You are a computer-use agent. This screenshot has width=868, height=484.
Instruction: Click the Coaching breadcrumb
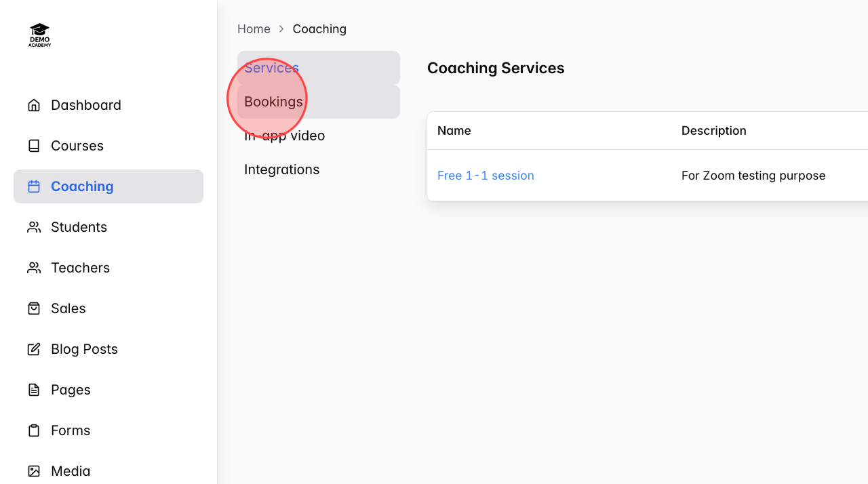point(319,29)
